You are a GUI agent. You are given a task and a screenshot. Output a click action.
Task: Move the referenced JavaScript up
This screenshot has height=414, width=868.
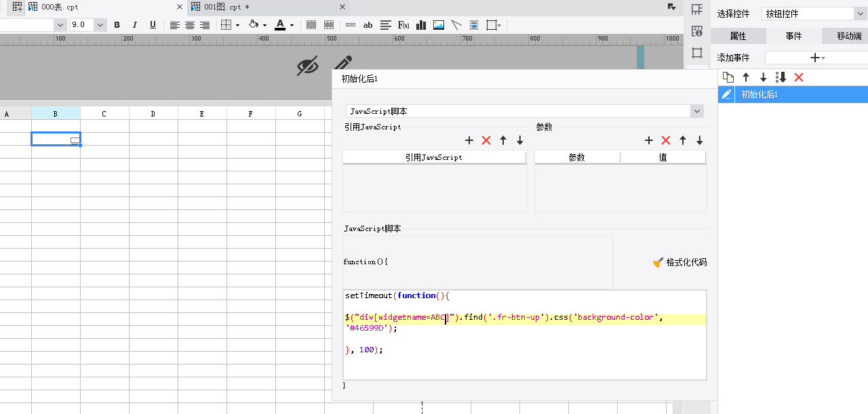[503, 140]
